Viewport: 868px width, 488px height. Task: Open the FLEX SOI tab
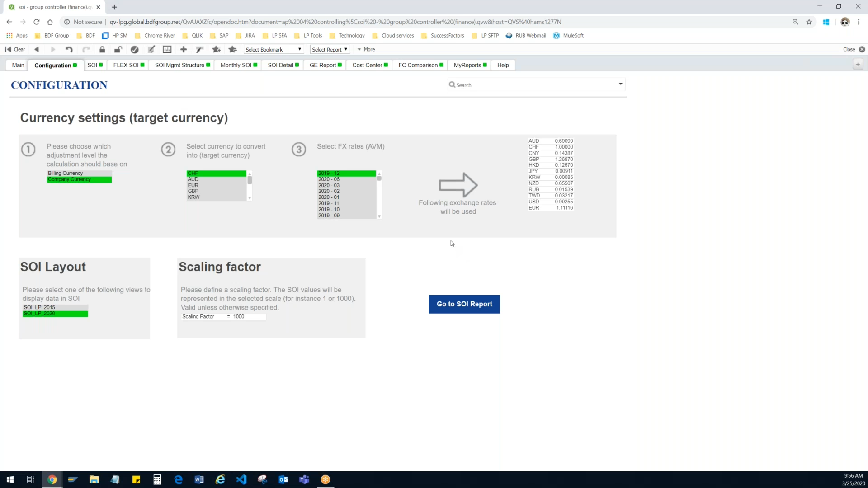pyautogui.click(x=129, y=65)
